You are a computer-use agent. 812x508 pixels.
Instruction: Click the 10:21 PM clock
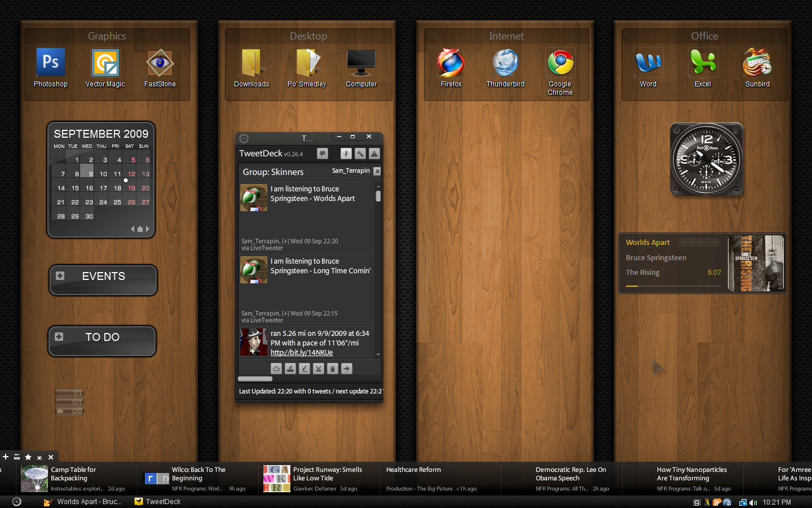point(776,502)
